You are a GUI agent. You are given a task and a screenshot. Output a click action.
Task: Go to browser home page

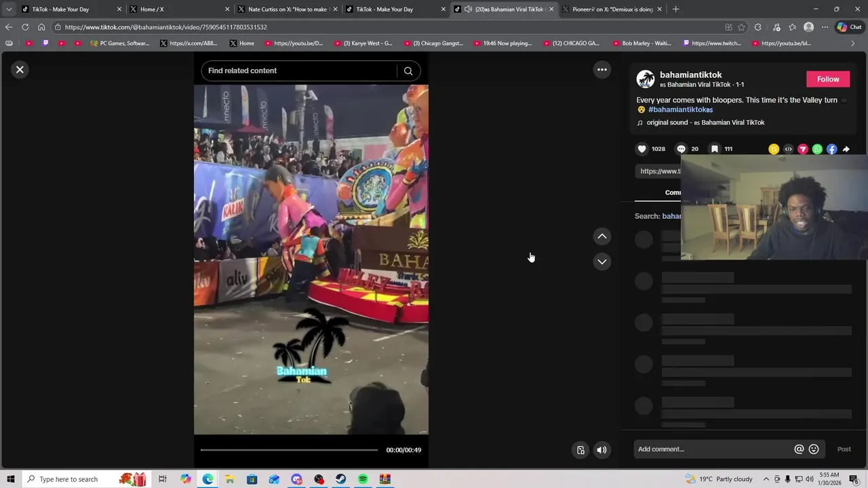pyautogui.click(x=41, y=27)
